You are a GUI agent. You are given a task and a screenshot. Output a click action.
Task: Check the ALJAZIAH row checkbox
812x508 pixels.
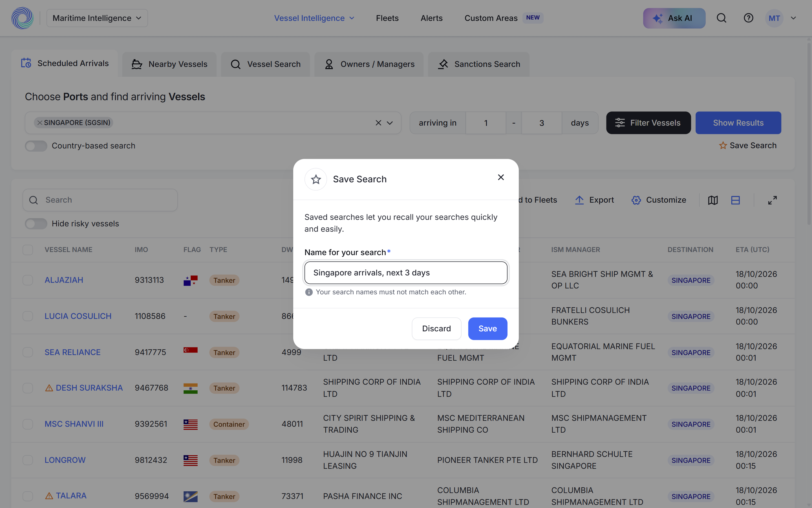[x=28, y=280]
